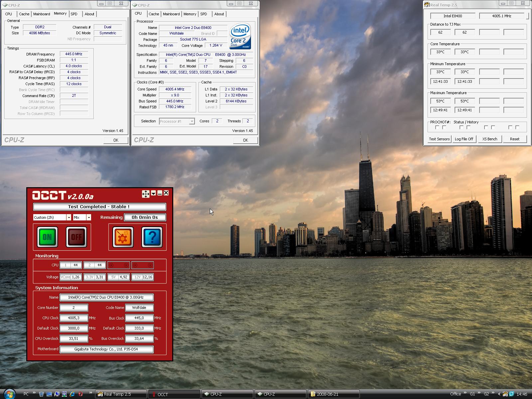The image size is (532, 399).
Task: Click Show Desktop quick launch icon
Action: click(49, 394)
